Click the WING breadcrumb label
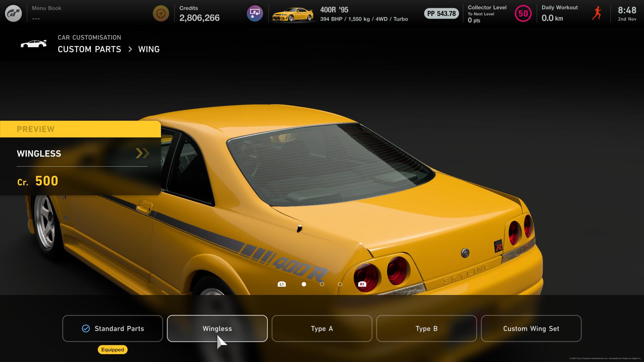 (149, 49)
